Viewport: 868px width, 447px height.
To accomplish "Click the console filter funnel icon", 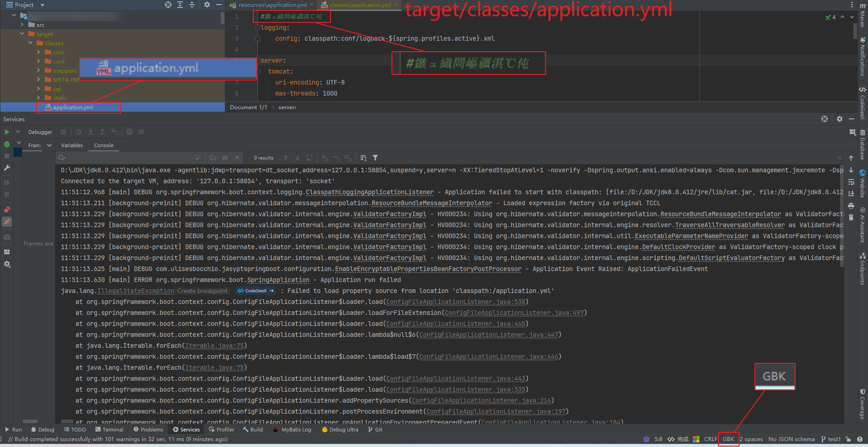I will click(375, 158).
